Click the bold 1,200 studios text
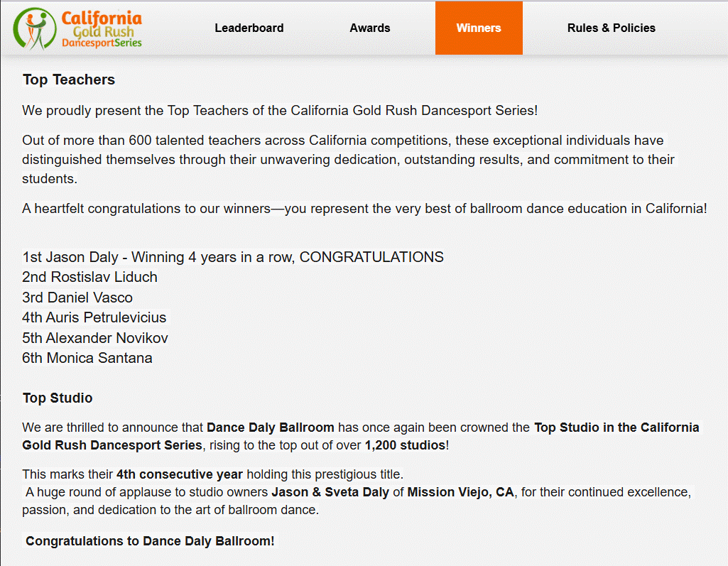The image size is (728, 566). [x=405, y=445]
